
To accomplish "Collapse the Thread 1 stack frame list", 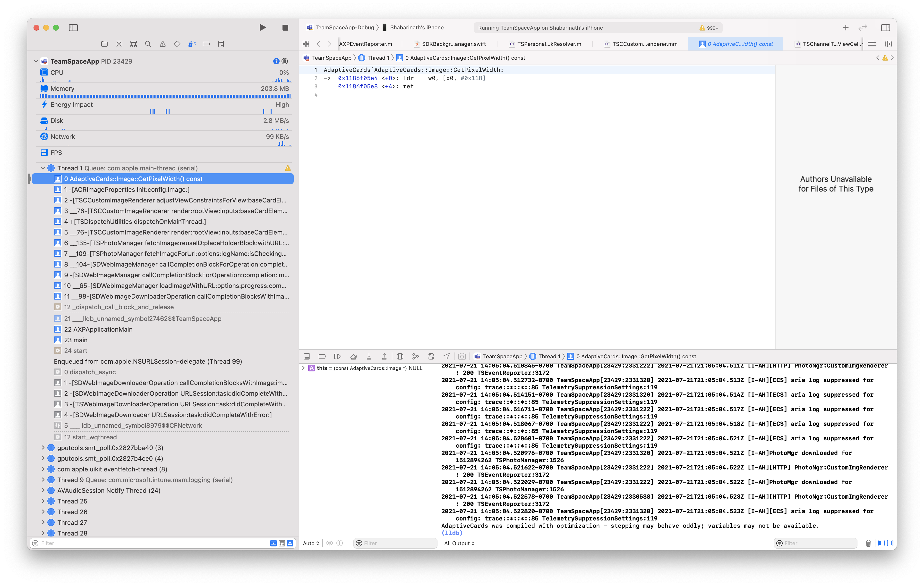I will click(x=43, y=168).
